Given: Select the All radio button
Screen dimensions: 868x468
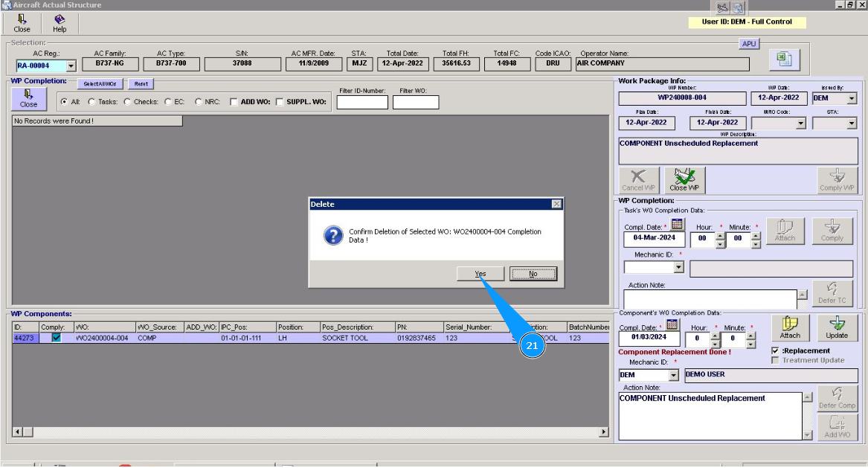Looking at the screenshot, I should 64,102.
